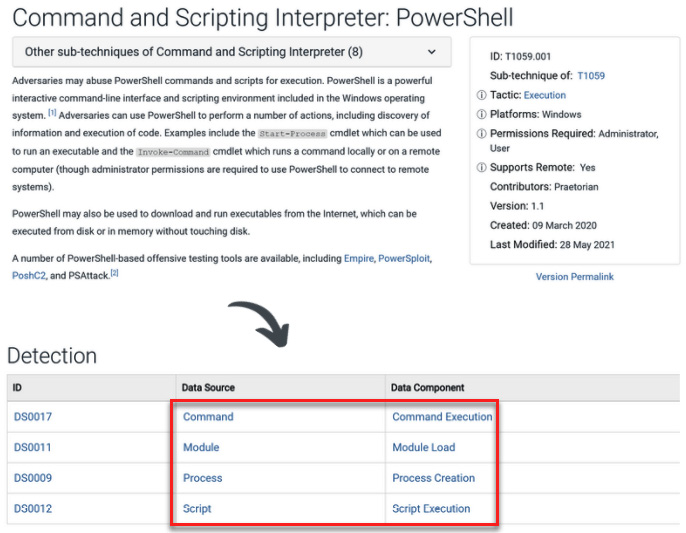Open the Execution tactic link
The width and height of the screenshot is (686, 533).
pos(544,95)
